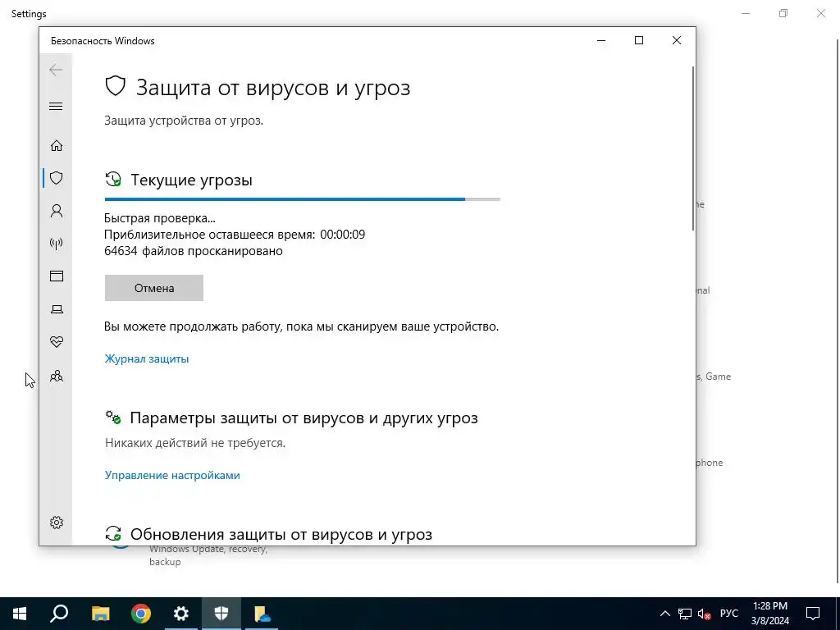Switch input language РУС indicator
The height and width of the screenshot is (630, 840).
pos(728,614)
